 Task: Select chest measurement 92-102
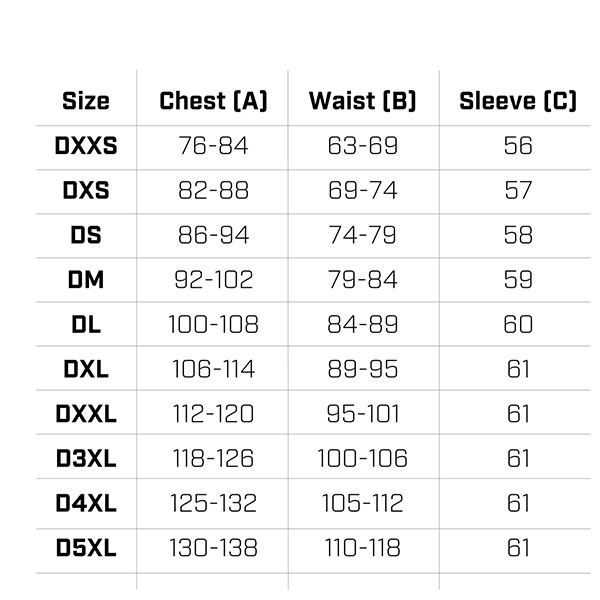tap(213, 280)
